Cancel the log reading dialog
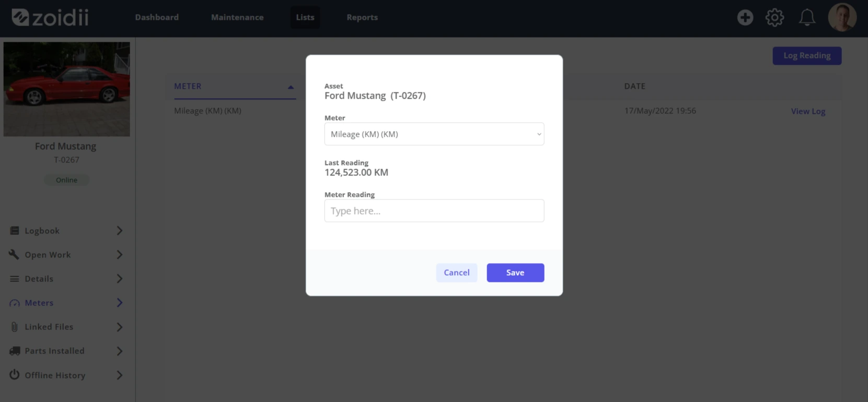Screen dimensions: 868x402 tap(457, 273)
